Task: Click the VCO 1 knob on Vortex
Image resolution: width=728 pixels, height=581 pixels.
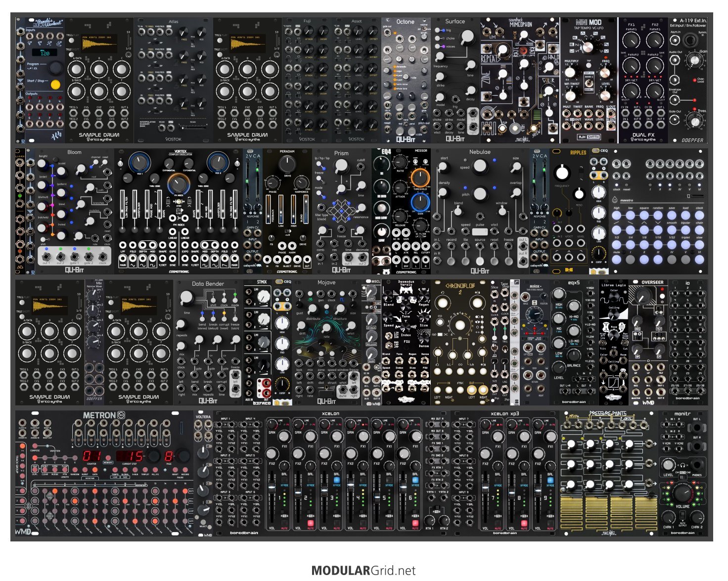Action: (x=139, y=162)
